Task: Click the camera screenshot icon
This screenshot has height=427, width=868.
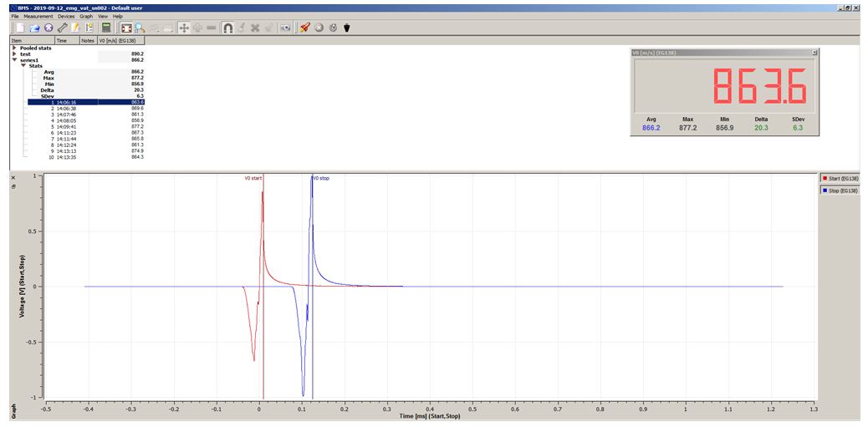Action: pos(285,28)
